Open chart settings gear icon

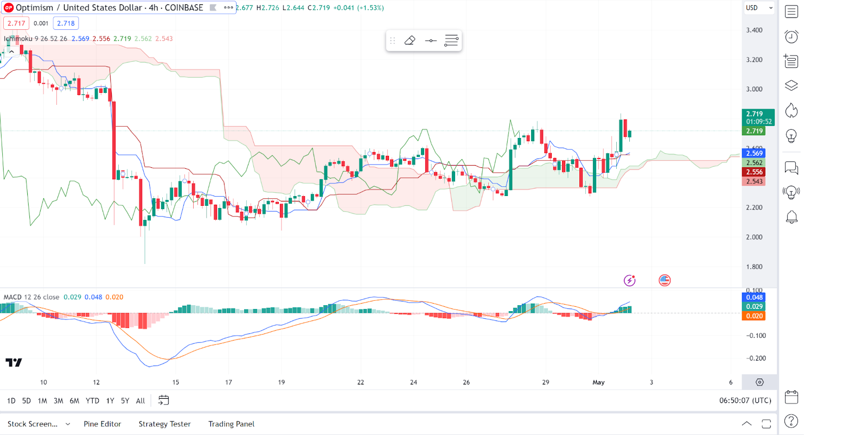point(759,382)
